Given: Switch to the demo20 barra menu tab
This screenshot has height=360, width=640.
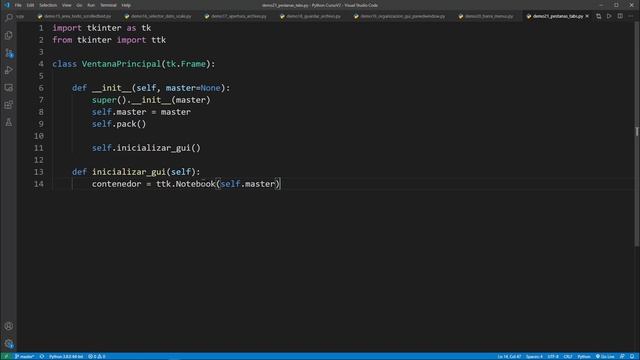Looking at the screenshot, I should click(486, 16).
